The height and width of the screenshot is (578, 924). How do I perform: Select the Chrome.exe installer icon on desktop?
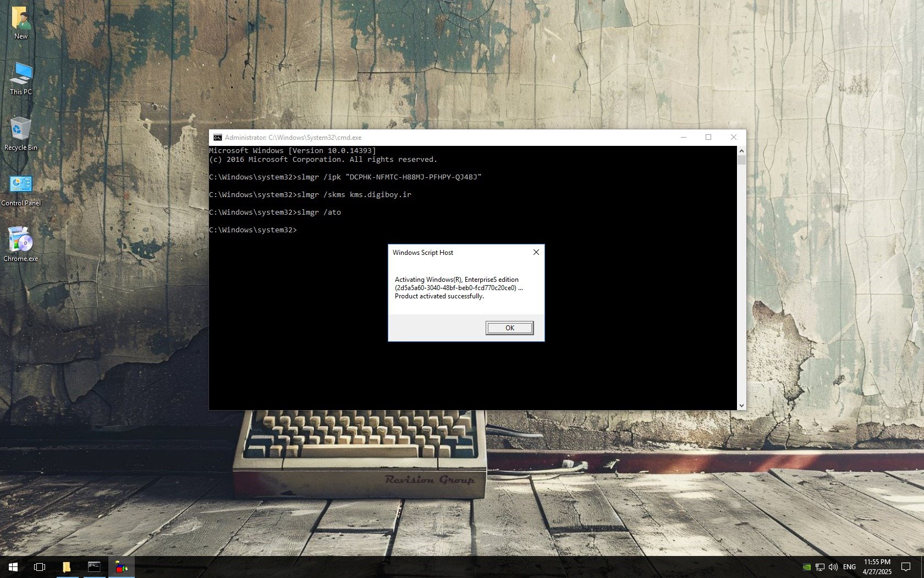21,244
